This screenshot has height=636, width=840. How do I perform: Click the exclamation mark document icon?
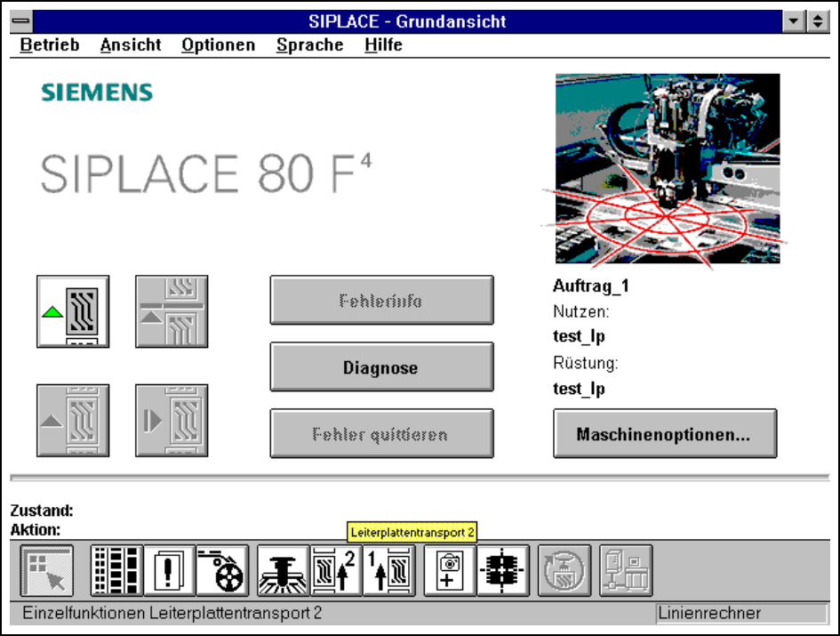pyautogui.click(x=169, y=570)
